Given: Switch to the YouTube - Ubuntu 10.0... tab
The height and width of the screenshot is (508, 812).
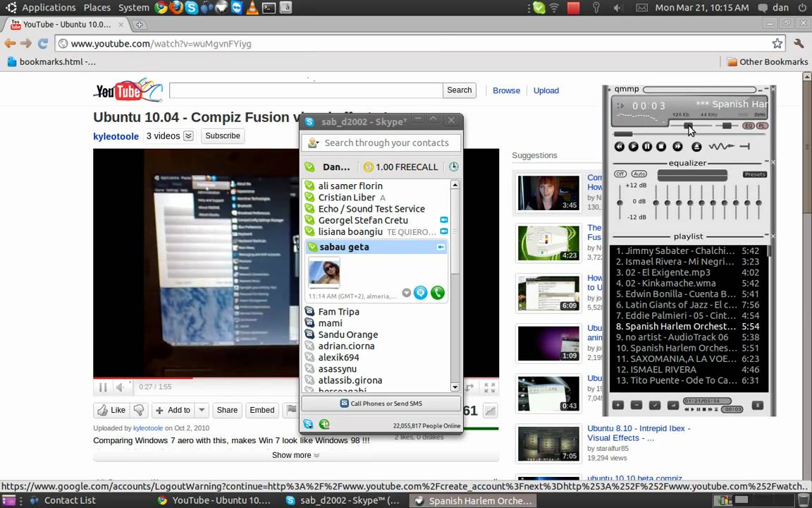Looking at the screenshot, I should click(66, 25).
